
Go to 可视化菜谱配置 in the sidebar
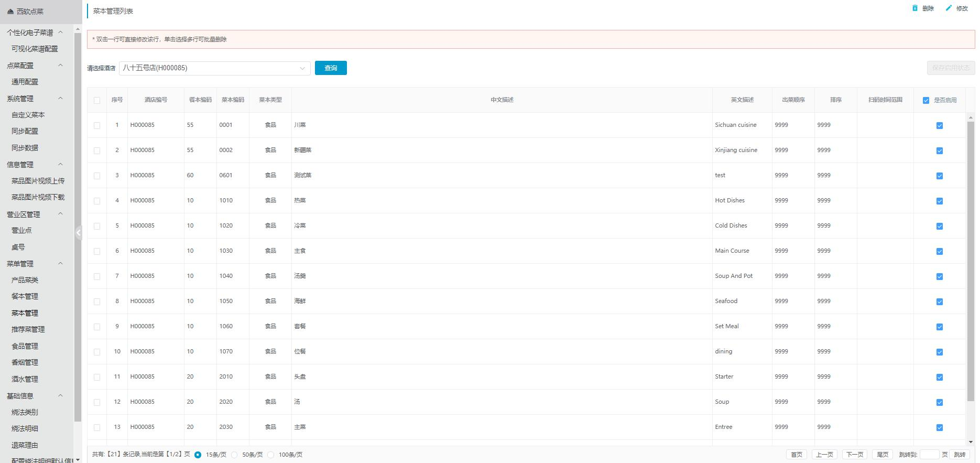coord(35,49)
